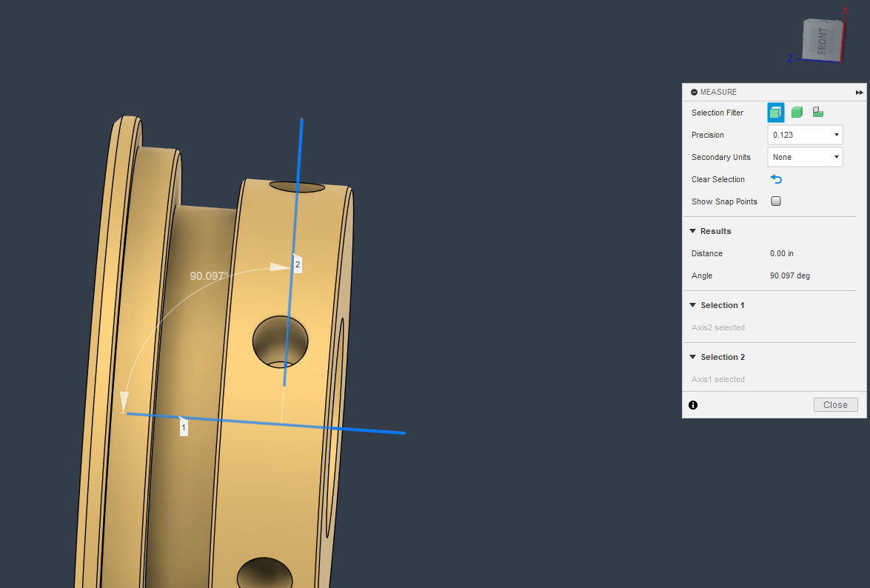Screen dimensions: 870x588
Task: Click the round hole on the model's side
Action: 280,342
